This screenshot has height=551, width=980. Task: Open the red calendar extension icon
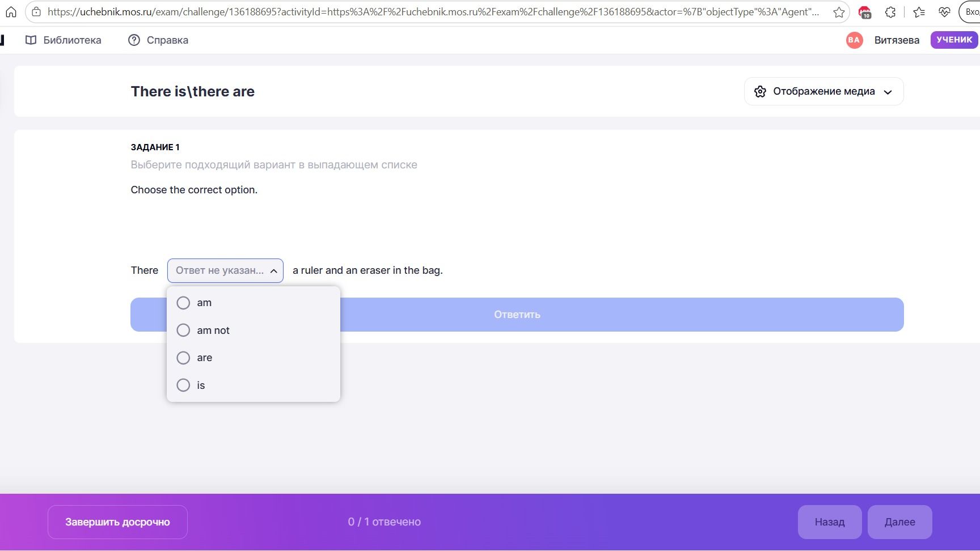pyautogui.click(x=865, y=12)
